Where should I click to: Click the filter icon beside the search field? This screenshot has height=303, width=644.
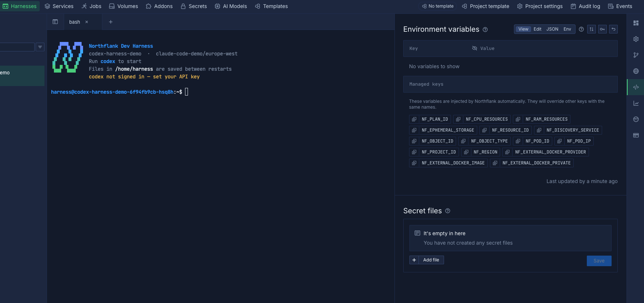point(40,47)
